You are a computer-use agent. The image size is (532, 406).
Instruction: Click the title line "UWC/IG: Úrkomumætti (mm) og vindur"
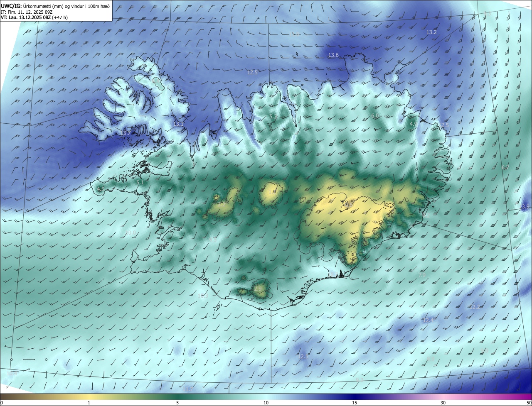click(x=55, y=6)
